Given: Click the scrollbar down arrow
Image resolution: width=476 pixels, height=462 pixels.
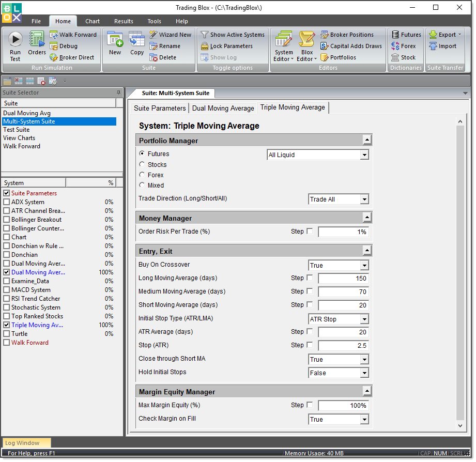Looking at the screenshot, I should tap(460, 426).
